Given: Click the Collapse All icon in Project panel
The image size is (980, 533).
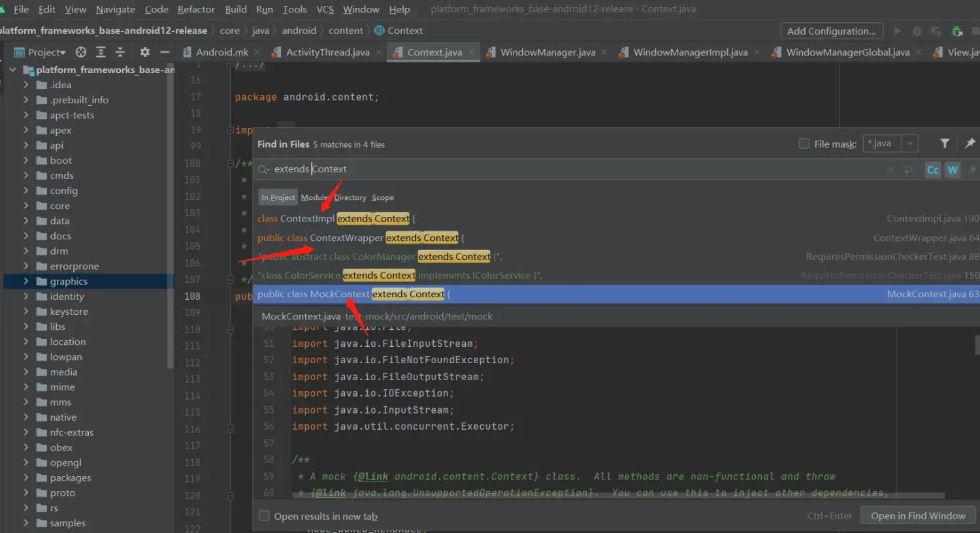Looking at the screenshot, I should [x=120, y=52].
